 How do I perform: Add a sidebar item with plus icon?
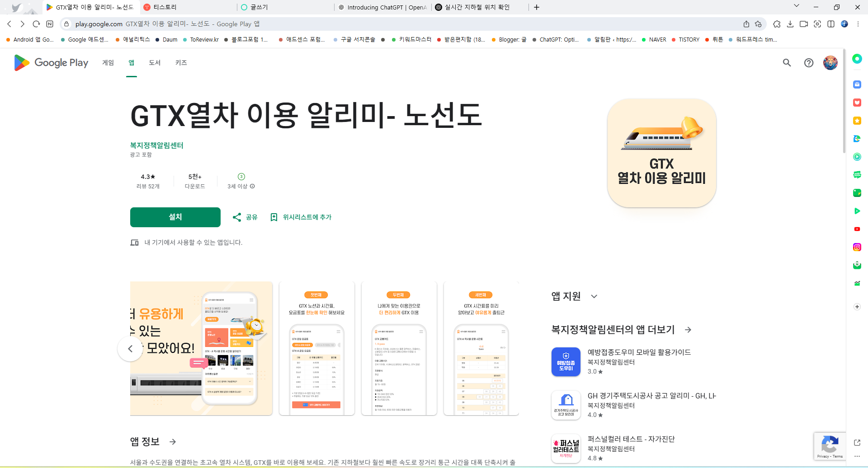point(857,307)
